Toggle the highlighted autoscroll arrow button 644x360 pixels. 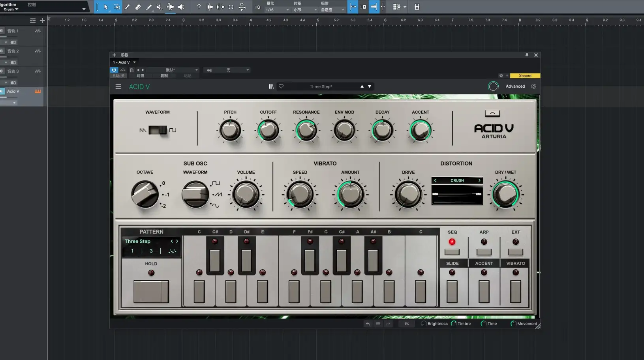click(374, 7)
